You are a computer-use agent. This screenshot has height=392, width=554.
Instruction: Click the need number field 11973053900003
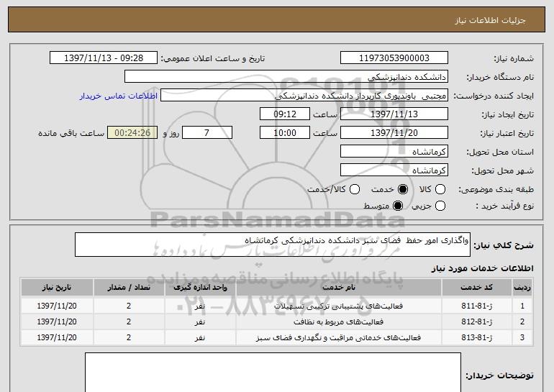[394, 58]
